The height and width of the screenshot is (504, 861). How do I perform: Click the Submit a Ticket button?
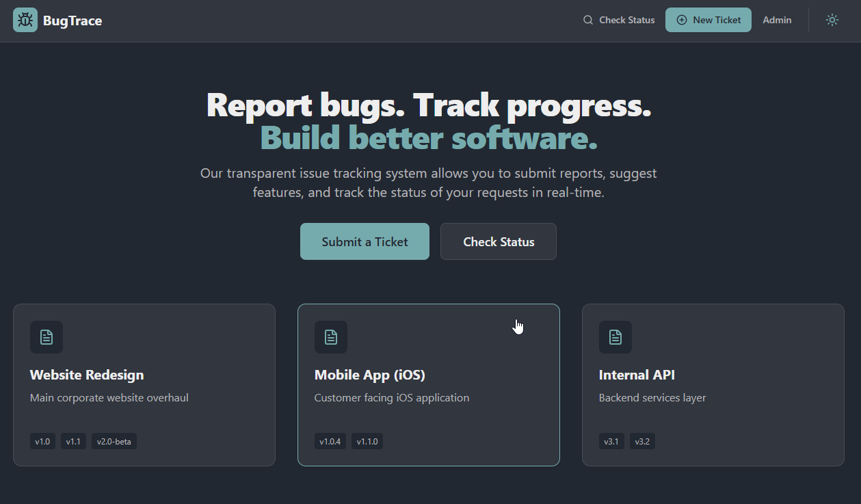point(365,241)
